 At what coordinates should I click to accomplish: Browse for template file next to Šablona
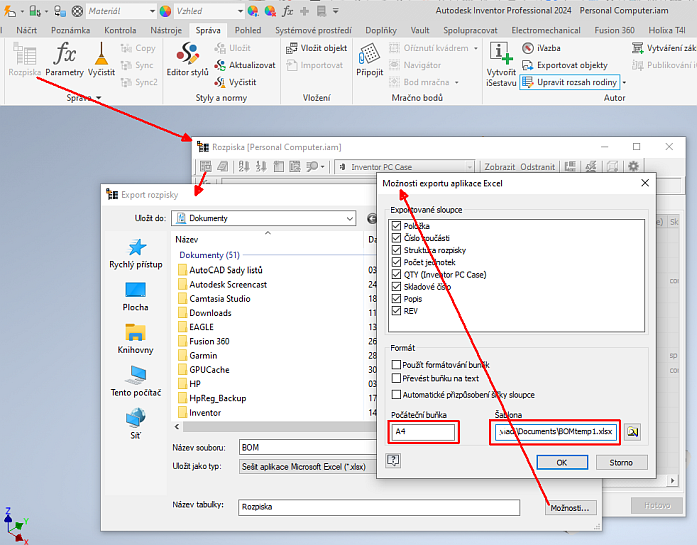633,433
